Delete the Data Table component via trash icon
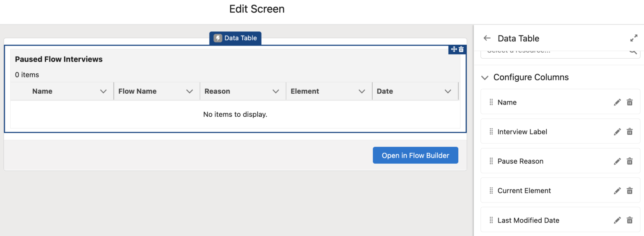Screen dimensions: 644x236 click(461, 49)
